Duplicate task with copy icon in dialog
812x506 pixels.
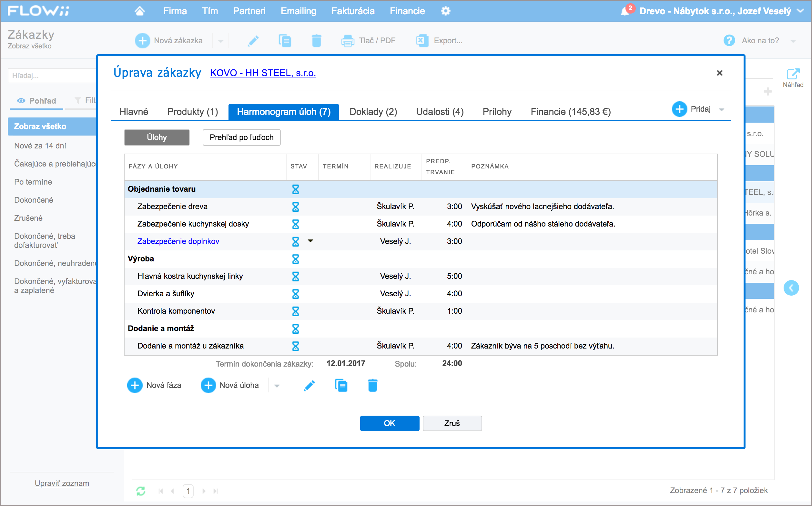click(341, 386)
